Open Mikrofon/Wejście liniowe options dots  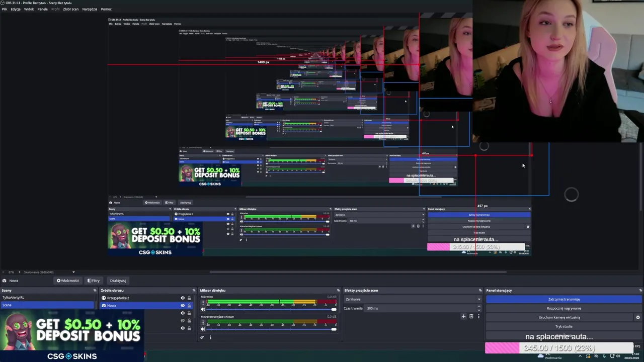[x=203, y=322]
